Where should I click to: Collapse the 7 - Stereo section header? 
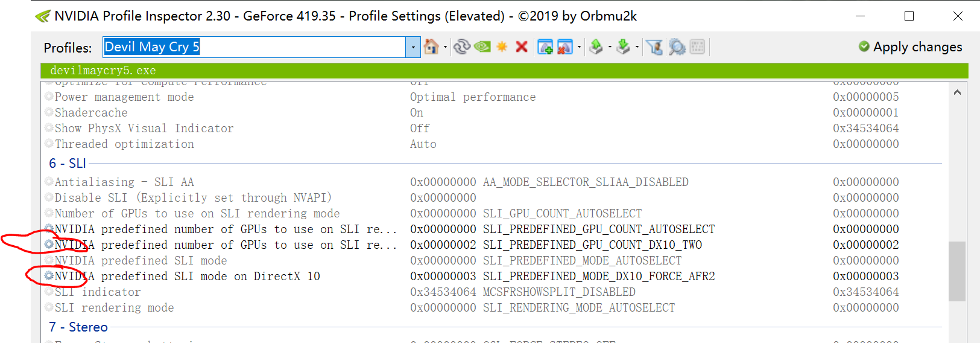(x=78, y=327)
